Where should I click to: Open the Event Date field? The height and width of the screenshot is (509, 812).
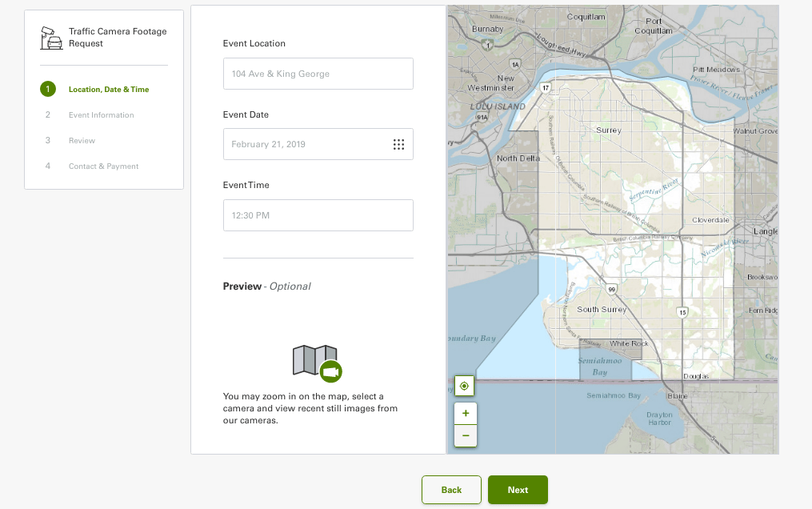pos(308,145)
